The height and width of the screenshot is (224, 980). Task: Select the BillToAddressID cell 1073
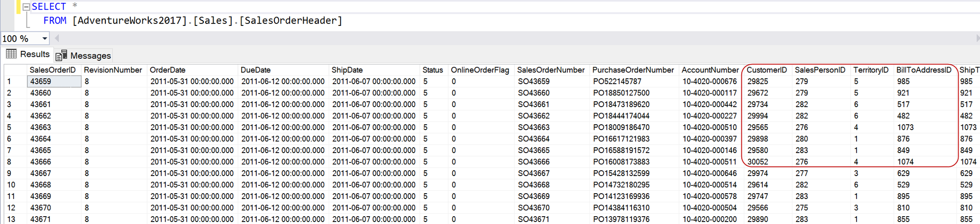[925, 127]
